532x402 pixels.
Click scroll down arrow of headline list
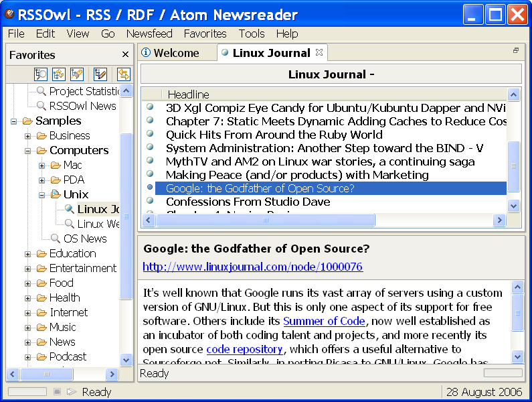tap(514, 206)
